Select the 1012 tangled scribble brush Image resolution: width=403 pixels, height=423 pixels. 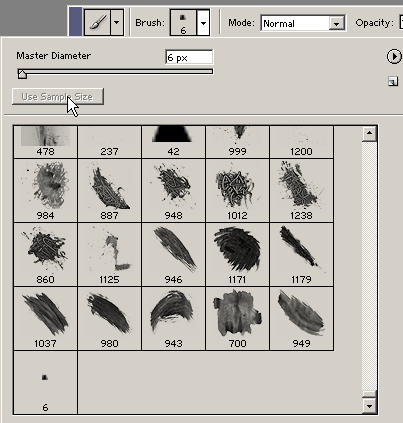tap(237, 190)
